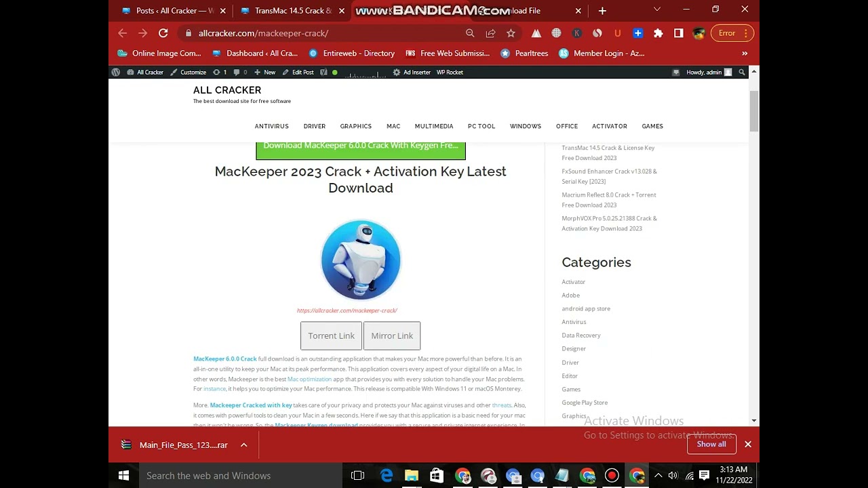Open the browser side panel icon
This screenshot has width=868, height=488.
tap(678, 33)
